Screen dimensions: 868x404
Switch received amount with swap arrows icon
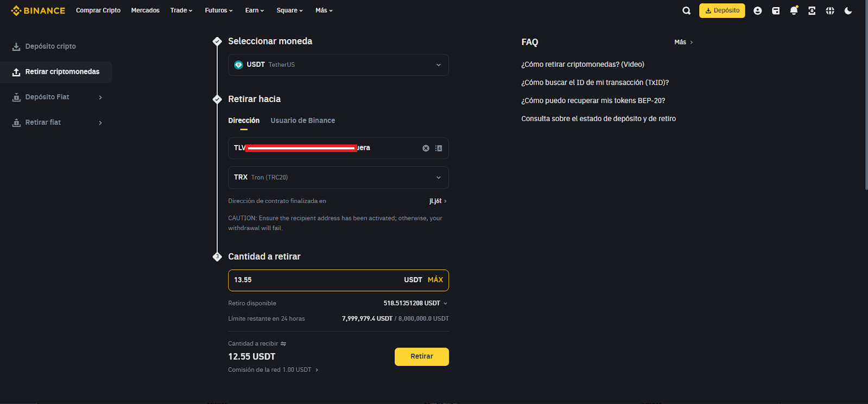283,344
